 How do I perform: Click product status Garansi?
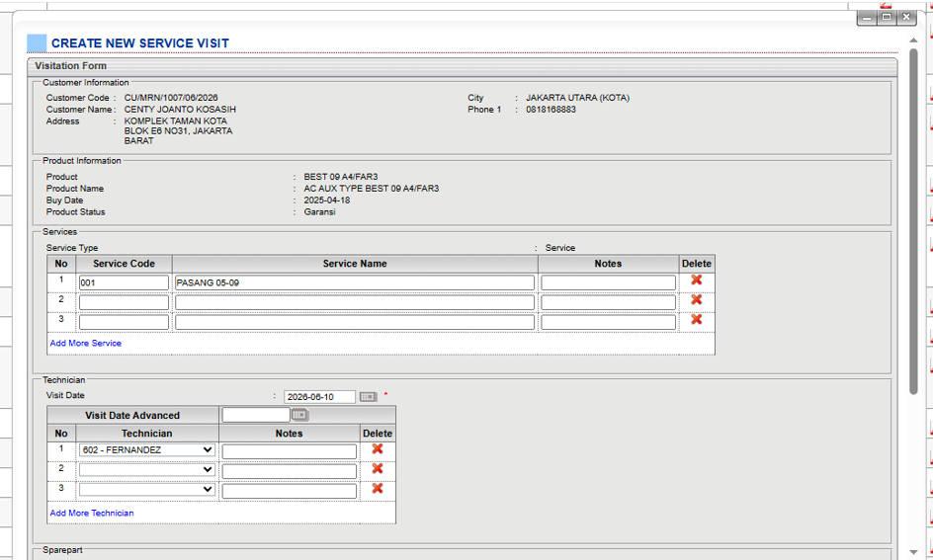point(319,212)
